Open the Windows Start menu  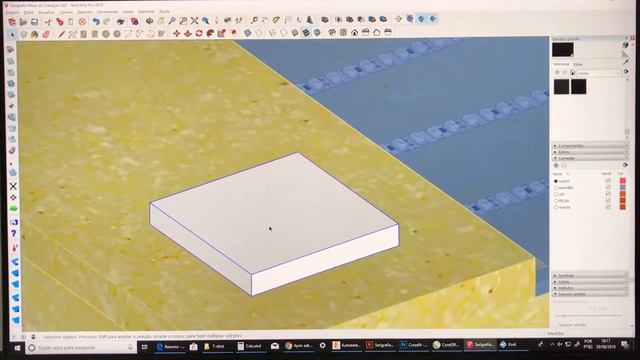(17, 348)
